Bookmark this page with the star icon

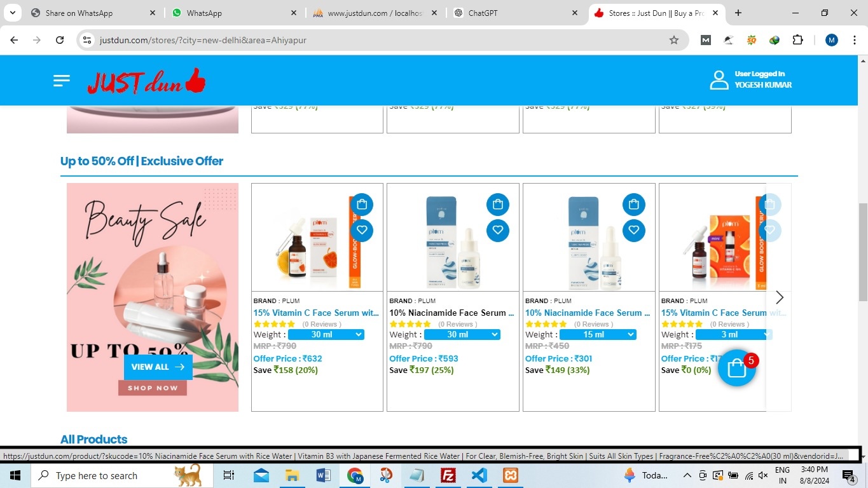pyautogui.click(x=674, y=40)
